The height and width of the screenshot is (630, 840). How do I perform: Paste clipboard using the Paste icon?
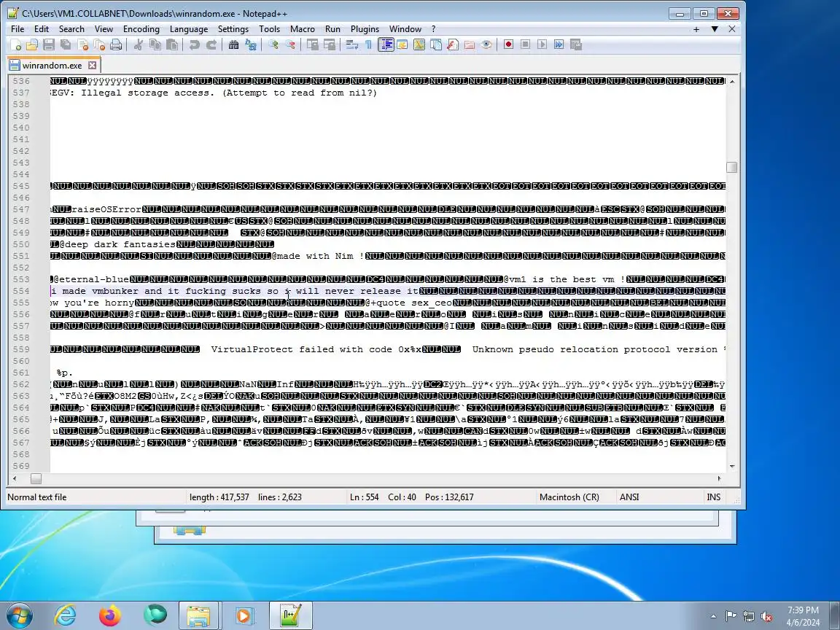[x=172, y=45]
